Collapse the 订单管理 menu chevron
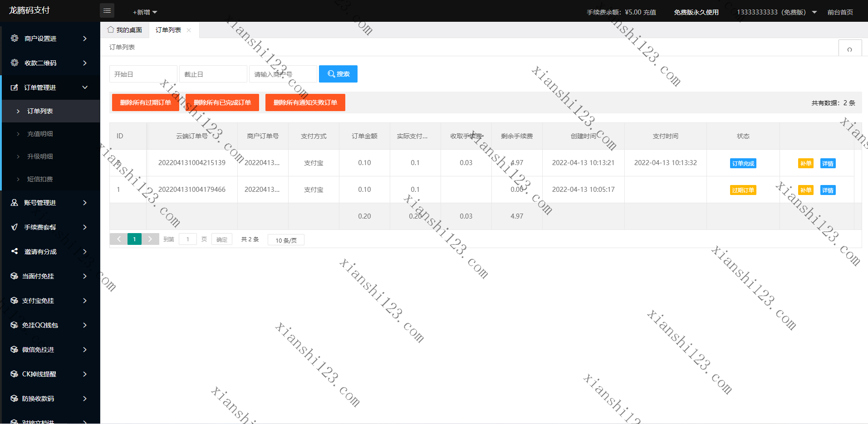Image resolution: width=868 pixels, height=424 pixels. coord(85,88)
